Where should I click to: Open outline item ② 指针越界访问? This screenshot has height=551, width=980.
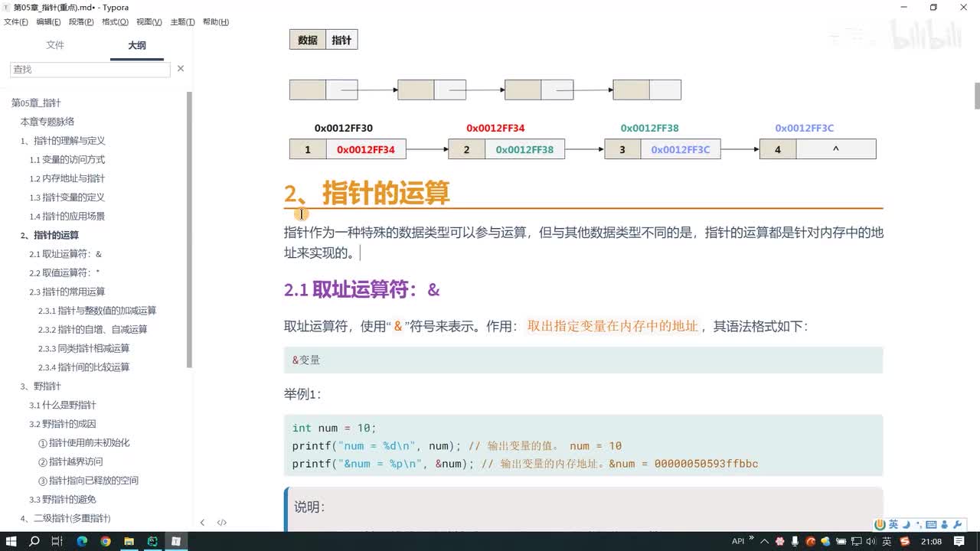pos(70,461)
